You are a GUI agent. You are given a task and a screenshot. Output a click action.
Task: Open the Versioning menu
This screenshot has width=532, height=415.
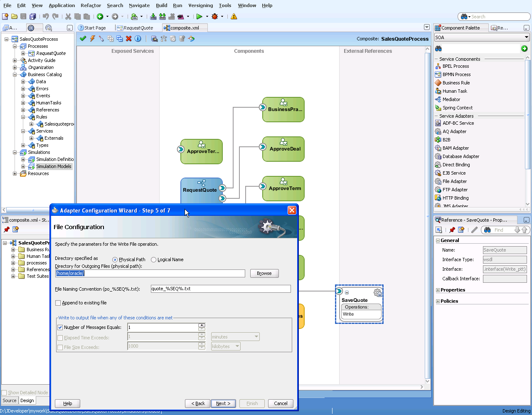click(x=201, y=5)
